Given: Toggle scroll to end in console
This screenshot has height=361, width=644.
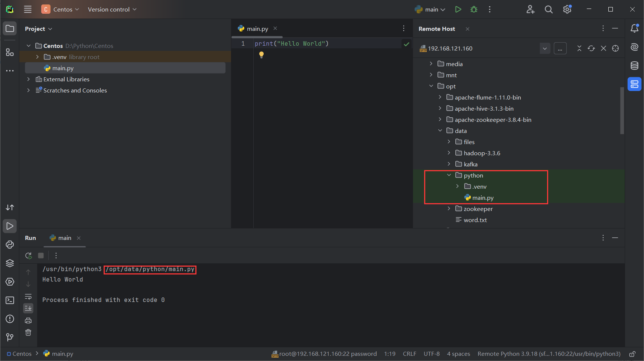Looking at the screenshot, I should point(28,308).
